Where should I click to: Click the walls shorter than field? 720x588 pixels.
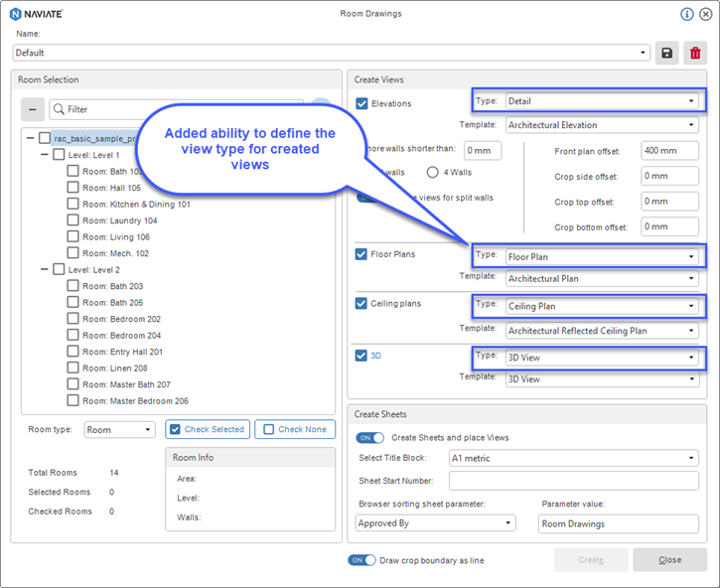[x=483, y=151]
